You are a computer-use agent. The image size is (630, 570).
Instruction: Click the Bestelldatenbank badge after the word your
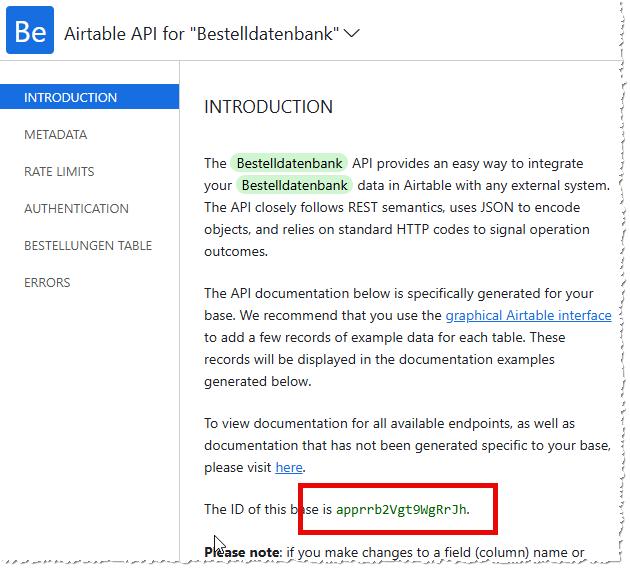[294, 185]
